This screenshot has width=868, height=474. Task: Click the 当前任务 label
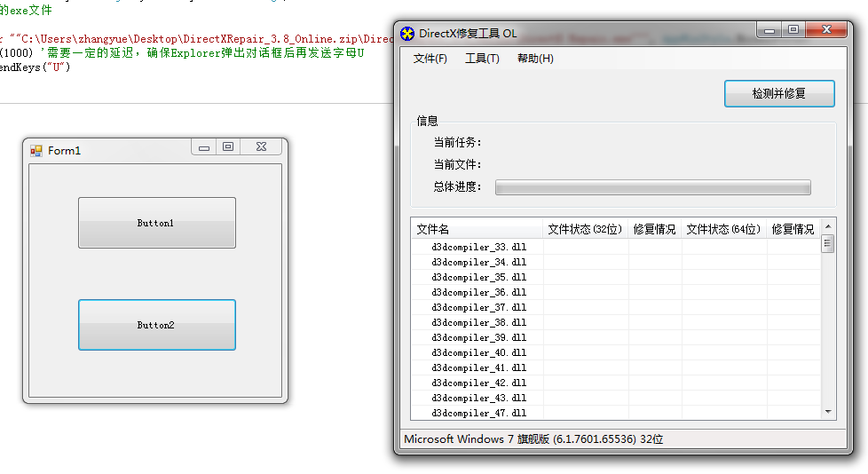(x=457, y=142)
